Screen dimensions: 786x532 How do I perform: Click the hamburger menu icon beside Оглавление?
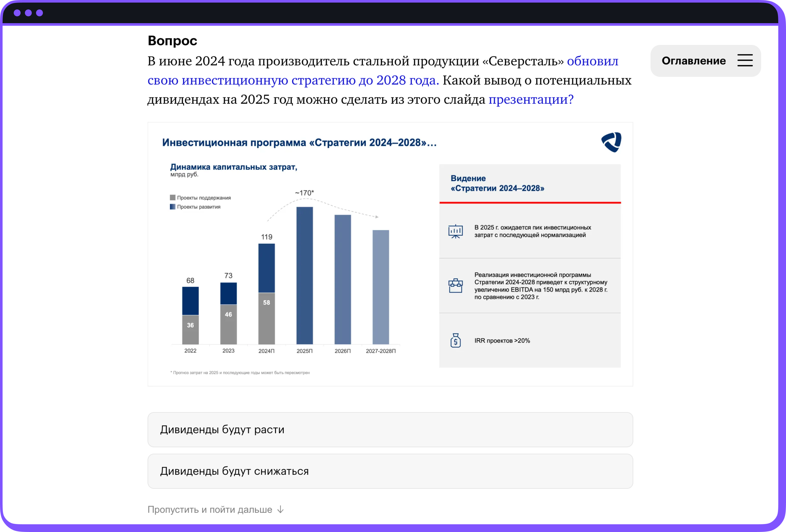(745, 61)
